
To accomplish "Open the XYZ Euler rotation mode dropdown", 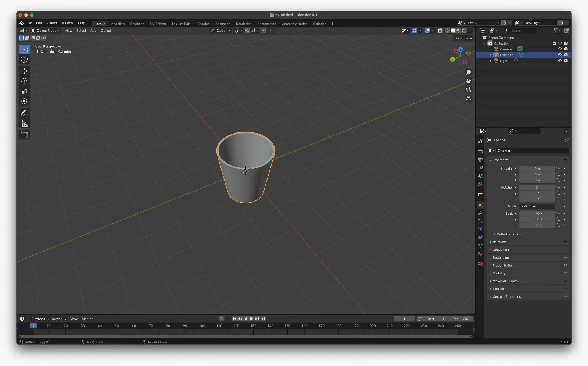I will (x=537, y=206).
